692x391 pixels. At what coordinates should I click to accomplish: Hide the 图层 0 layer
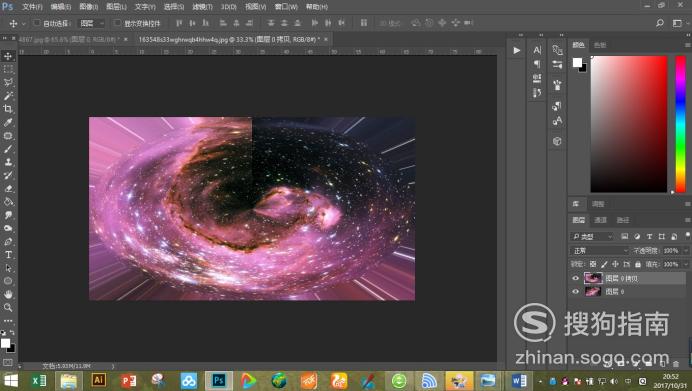click(x=575, y=291)
